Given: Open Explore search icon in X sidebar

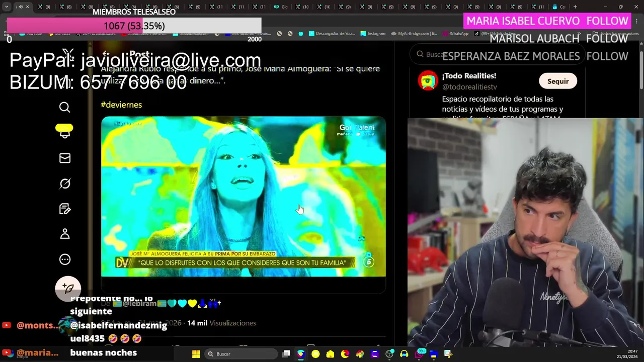Looking at the screenshot, I should pyautogui.click(x=65, y=107).
